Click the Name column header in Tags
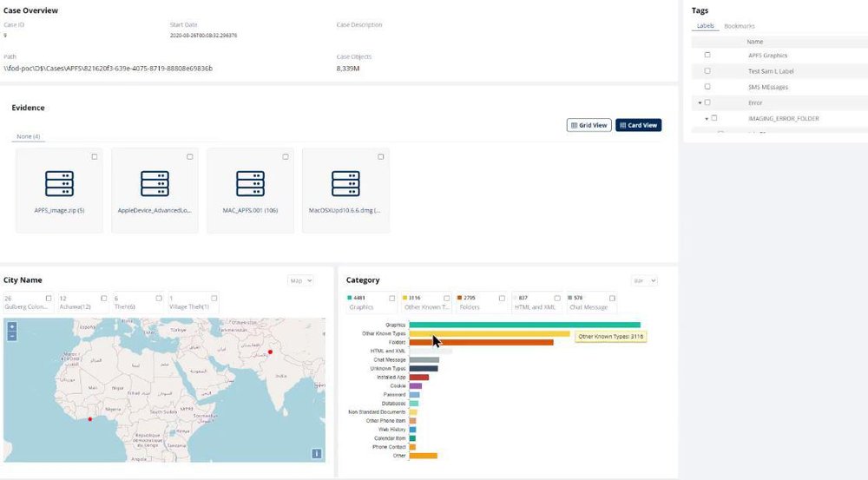Image resolution: width=868 pixels, height=480 pixels. click(754, 42)
